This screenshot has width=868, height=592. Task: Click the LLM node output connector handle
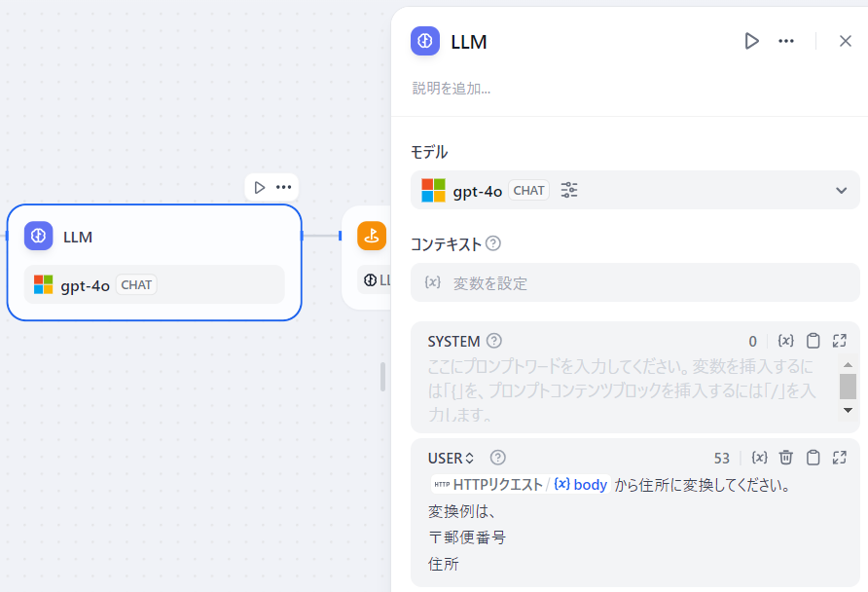click(302, 236)
